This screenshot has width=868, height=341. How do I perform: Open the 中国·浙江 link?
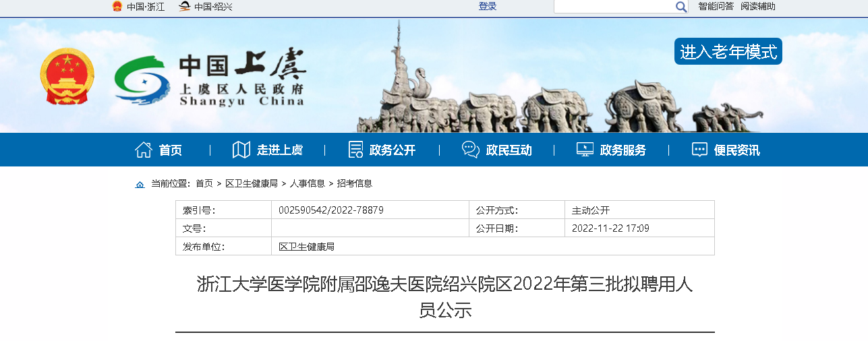pyautogui.click(x=146, y=7)
